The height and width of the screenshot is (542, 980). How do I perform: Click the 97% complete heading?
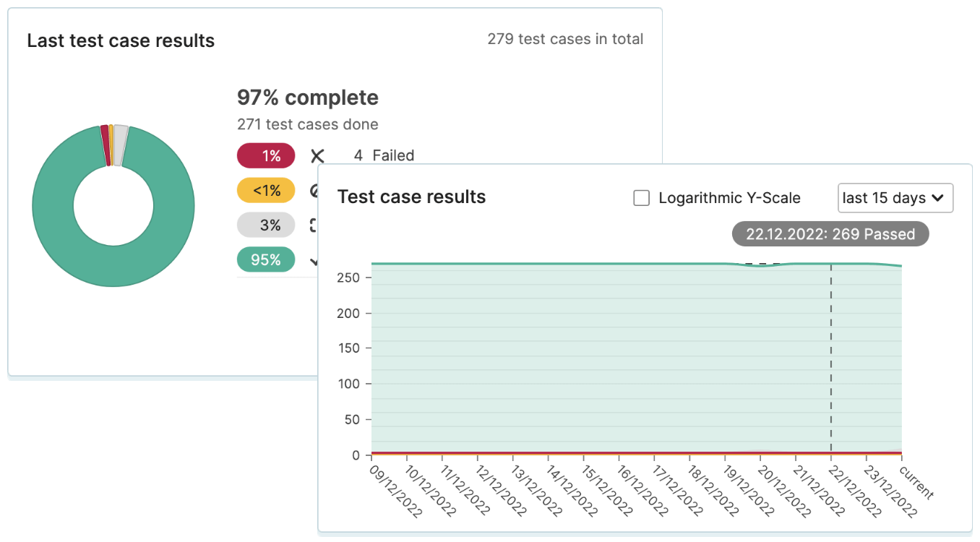tap(308, 98)
